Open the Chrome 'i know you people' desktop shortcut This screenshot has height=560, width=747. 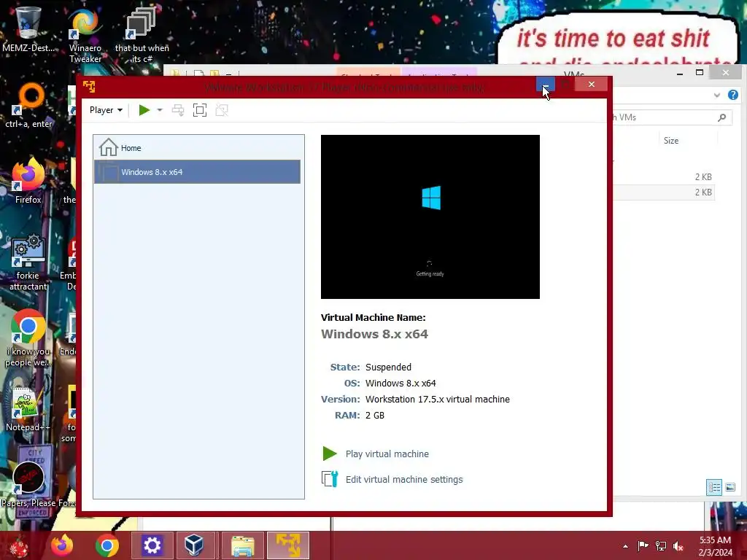28,338
